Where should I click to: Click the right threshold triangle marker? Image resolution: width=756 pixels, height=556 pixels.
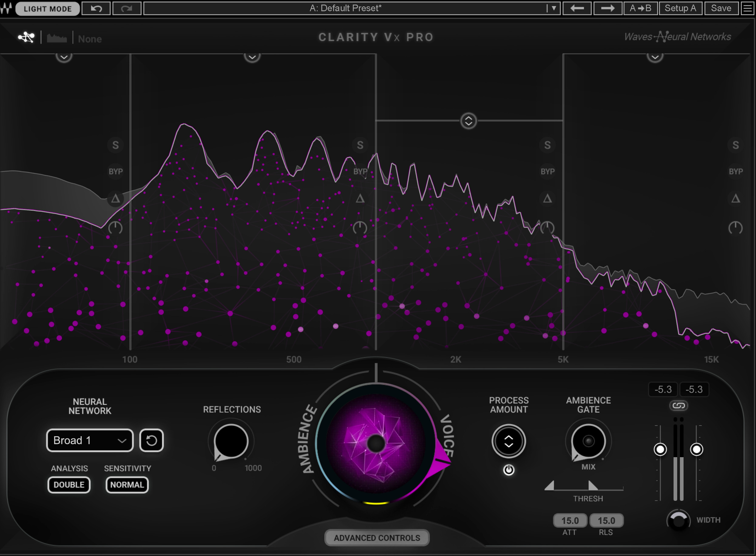pos(593,485)
